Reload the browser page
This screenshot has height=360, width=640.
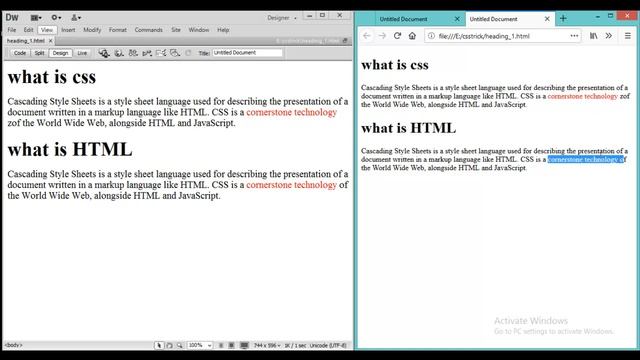(397, 36)
